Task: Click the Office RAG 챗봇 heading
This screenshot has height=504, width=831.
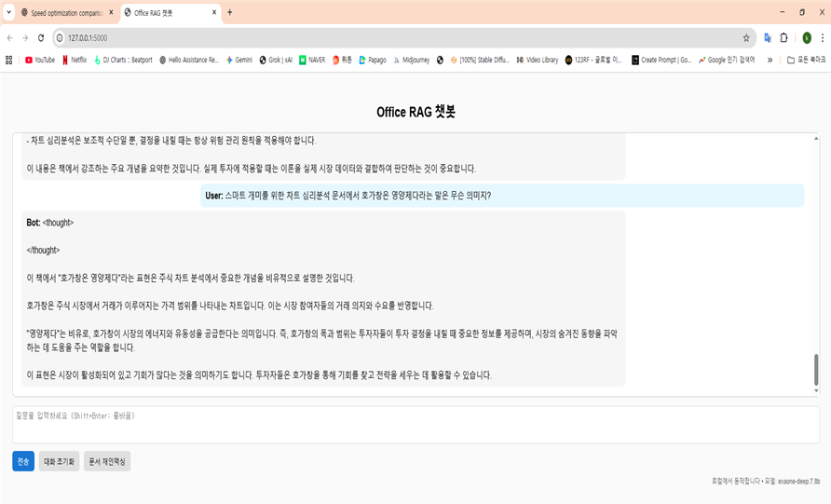Action: point(416,112)
